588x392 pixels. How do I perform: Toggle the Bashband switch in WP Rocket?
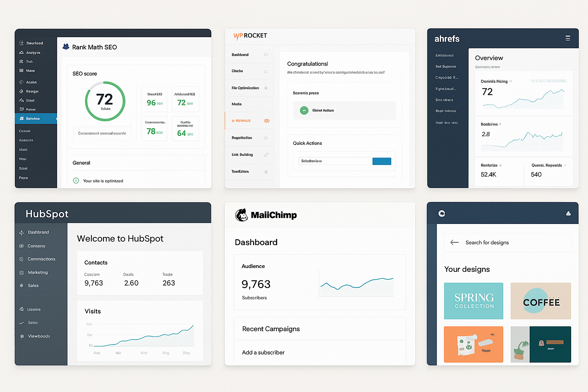(266, 54)
